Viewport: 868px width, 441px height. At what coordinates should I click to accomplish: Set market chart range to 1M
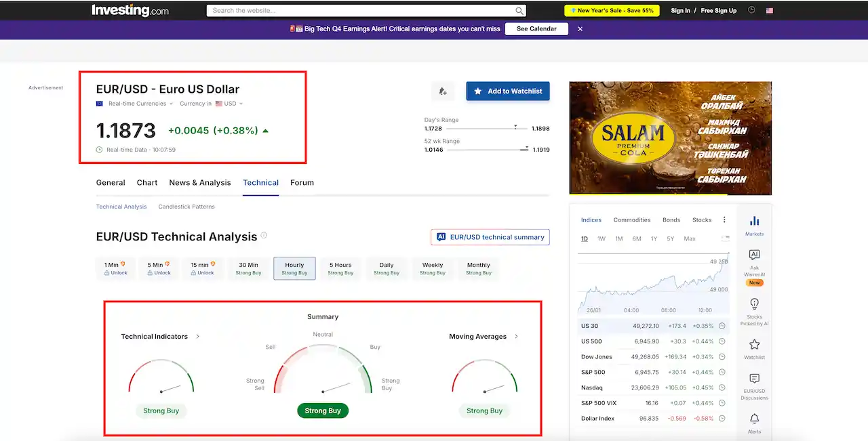point(619,238)
